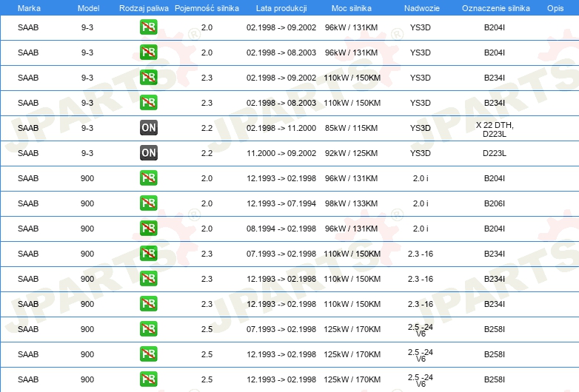This screenshot has width=579, height=392.
Task: Click PB icon for 9-3 2.0 ending 08.2003
Action: click(149, 53)
